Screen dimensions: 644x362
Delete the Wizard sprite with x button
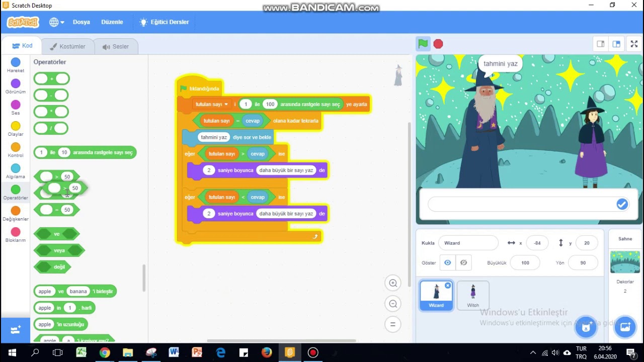coord(448,286)
